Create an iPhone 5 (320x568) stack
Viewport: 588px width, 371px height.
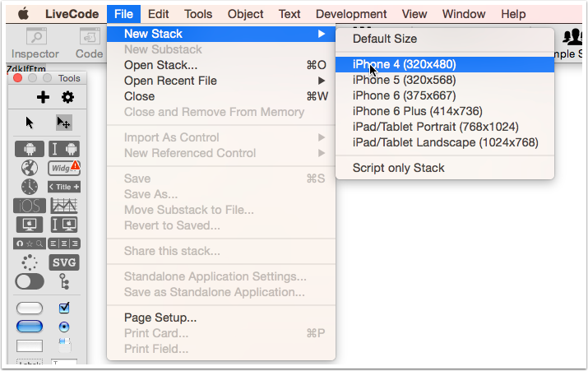[445, 80]
